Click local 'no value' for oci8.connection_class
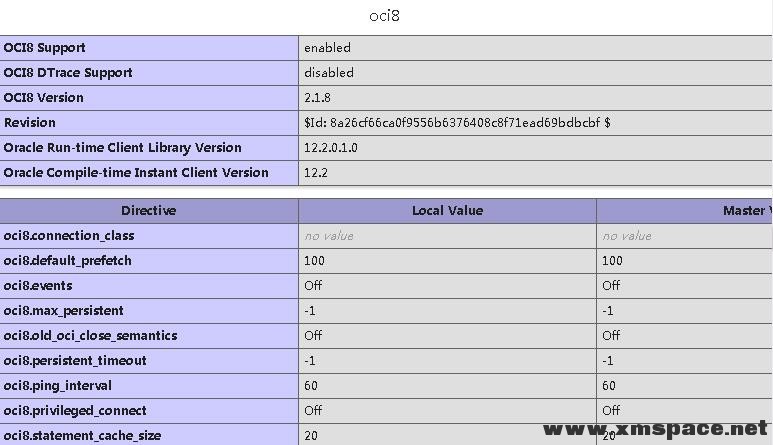Viewport: 773px width, 445px height. 329,236
